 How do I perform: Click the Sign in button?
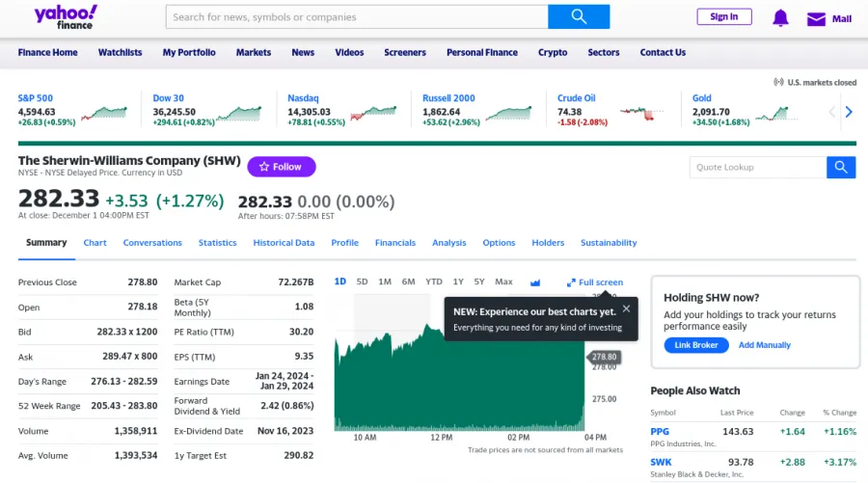[x=724, y=16]
